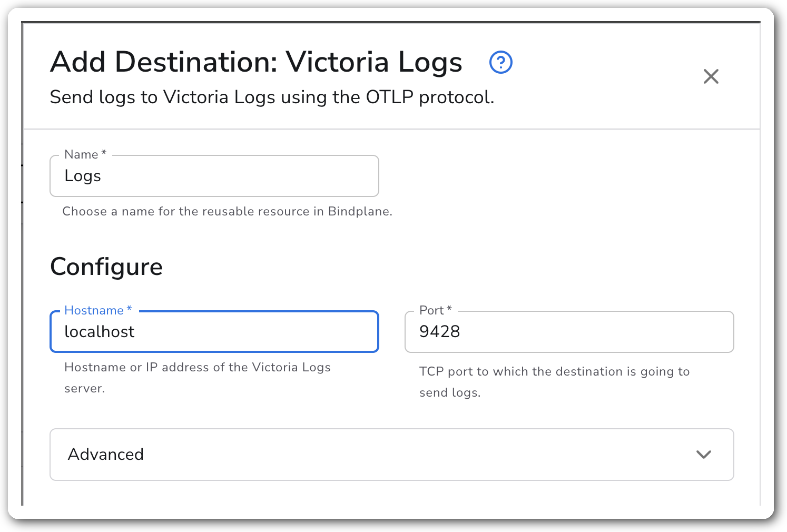Click the Configure section heading
787x532 pixels.
tap(106, 267)
